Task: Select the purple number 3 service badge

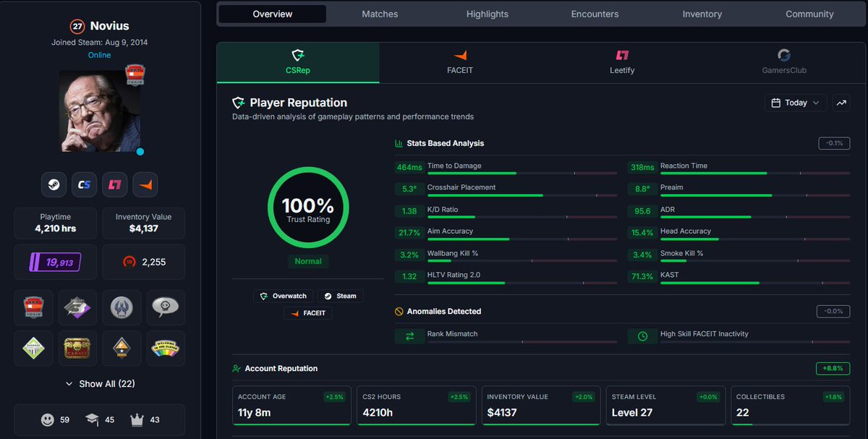Action: (x=77, y=308)
